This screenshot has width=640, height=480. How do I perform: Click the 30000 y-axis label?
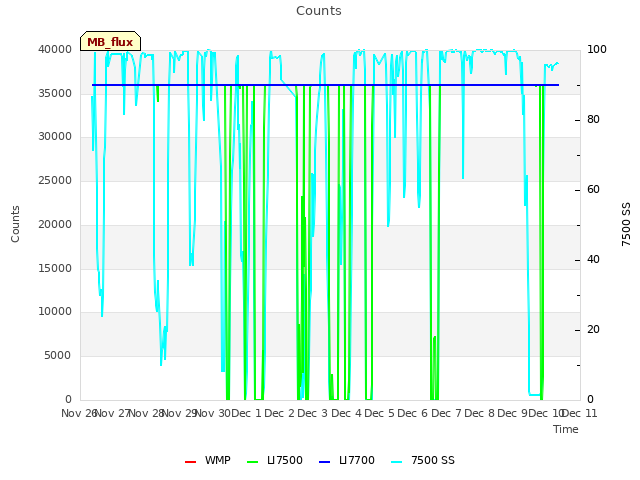(x=55, y=137)
